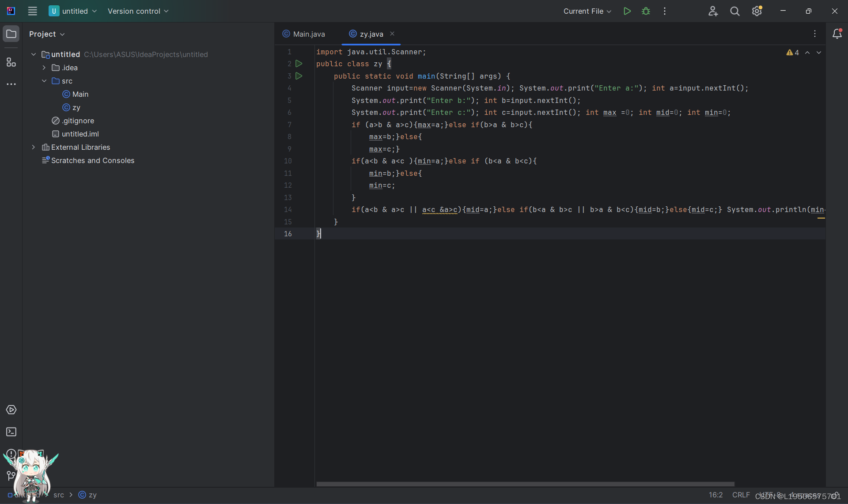Viewport: 848px width, 504px height.
Task: Open the Structure tool window
Action: pyautogui.click(x=11, y=62)
